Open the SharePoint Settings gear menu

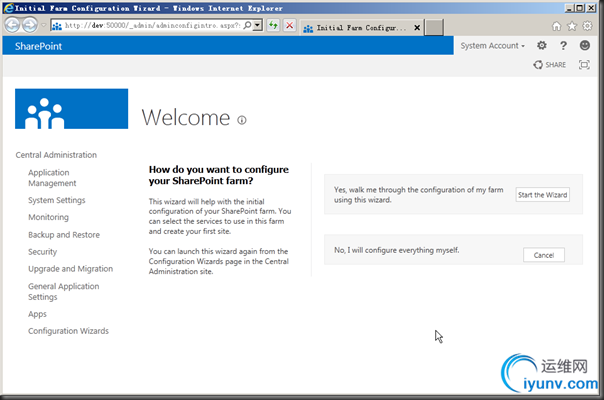point(542,45)
